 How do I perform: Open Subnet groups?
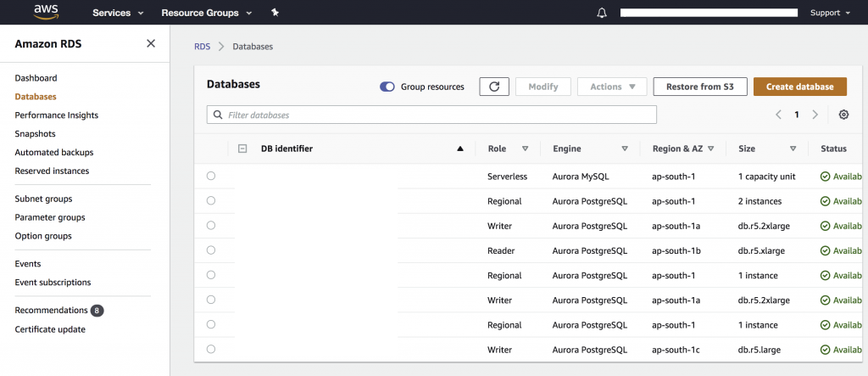pos(44,199)
